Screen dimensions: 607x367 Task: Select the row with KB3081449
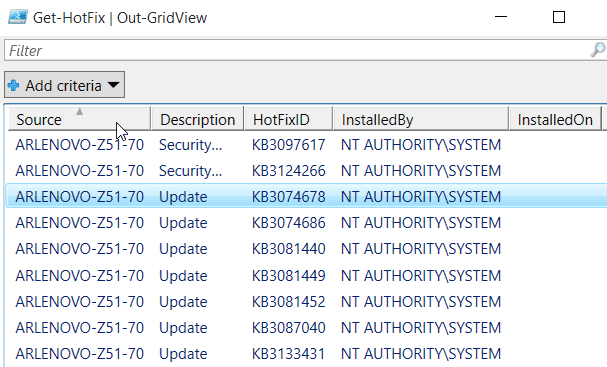click(307, 276)
